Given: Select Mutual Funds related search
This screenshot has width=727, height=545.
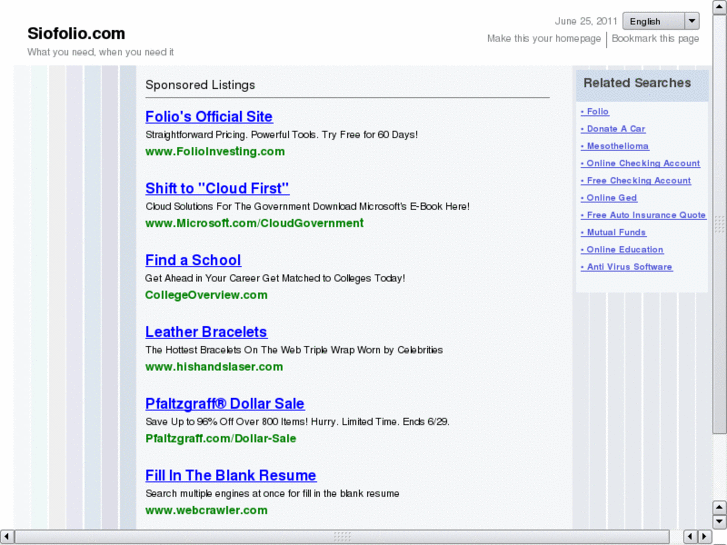Looking at the screenshot, I should [613, 232].
